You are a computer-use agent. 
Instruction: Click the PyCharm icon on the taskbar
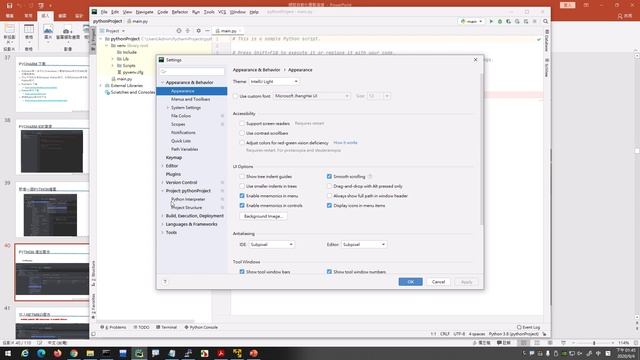pyautogui.click(x=139, y=353)
